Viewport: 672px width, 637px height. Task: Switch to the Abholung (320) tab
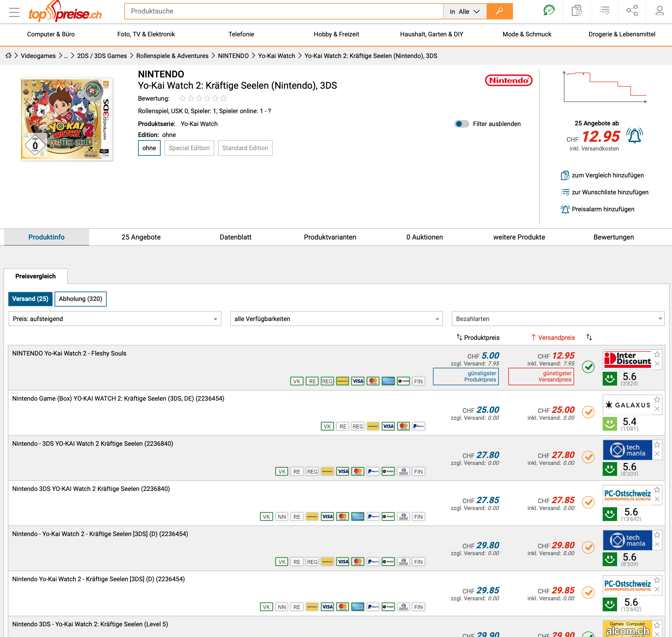tap(80, 299)
